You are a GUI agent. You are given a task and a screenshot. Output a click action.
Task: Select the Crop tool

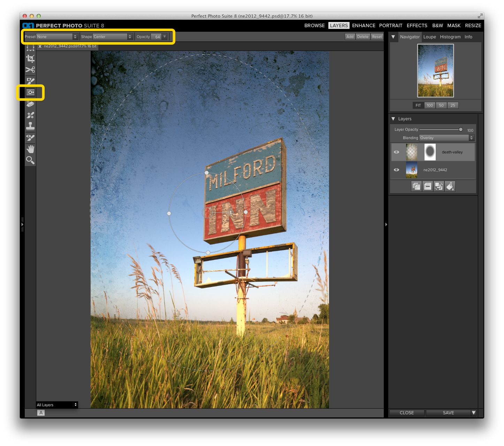(30, 59)
